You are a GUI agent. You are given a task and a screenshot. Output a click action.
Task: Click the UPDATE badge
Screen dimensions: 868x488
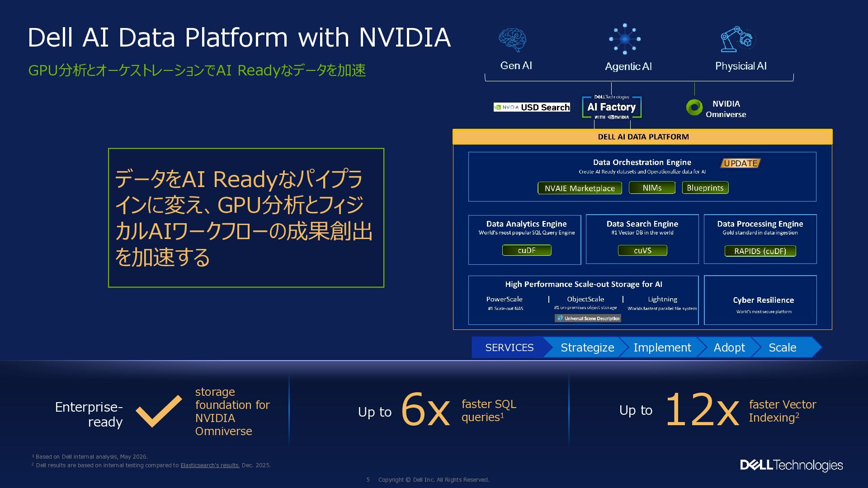click(741, 163)
